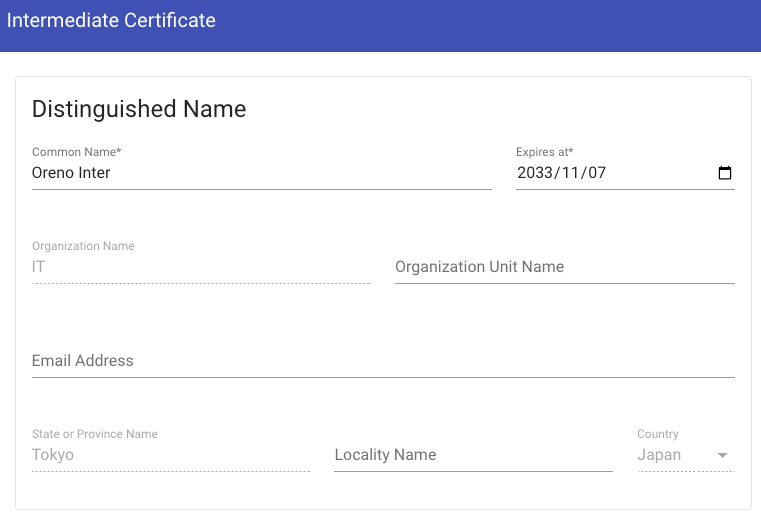Click the State or Province field Tokyo
This screenshot has height=525, width=761.
click(x=171, y=455)
